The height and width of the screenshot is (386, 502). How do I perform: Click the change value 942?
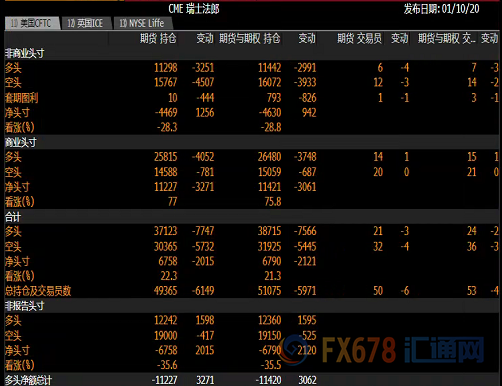coord(309,113)
